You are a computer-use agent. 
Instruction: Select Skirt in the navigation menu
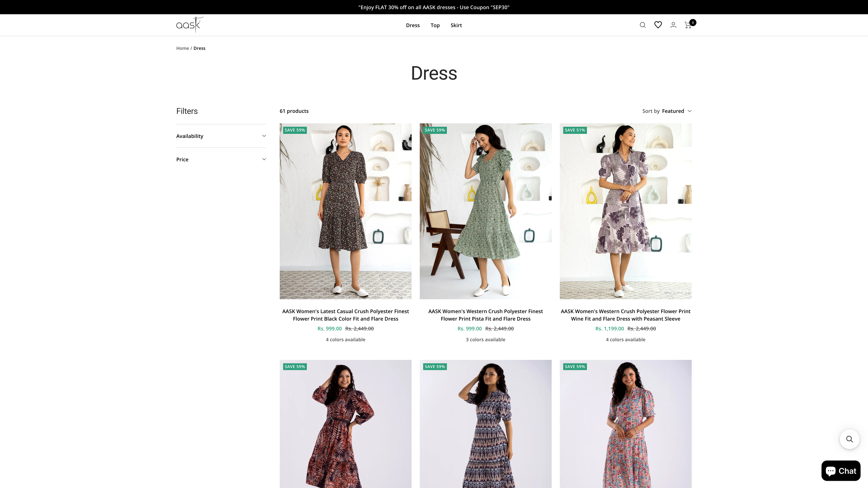(x=456, y=25)
